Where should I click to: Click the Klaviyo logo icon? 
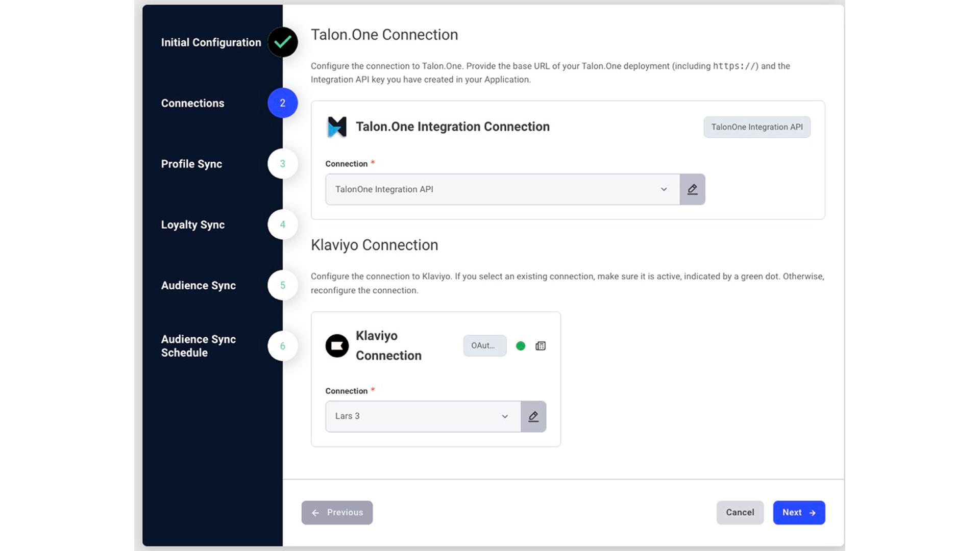(337, 346)
